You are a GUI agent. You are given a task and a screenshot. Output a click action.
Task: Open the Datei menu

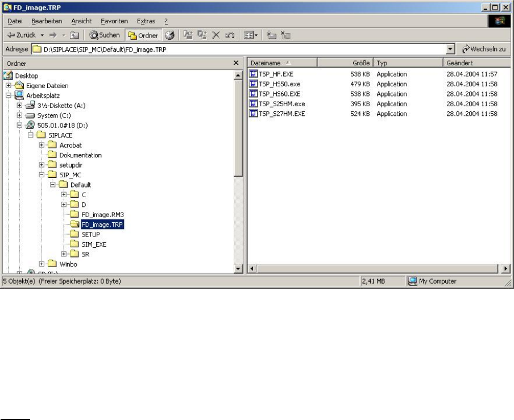tap(15, 21)
